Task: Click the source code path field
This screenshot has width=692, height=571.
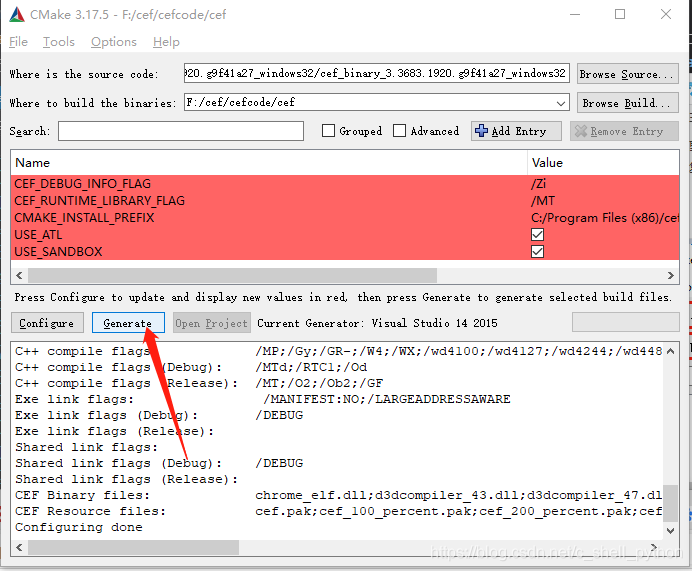Action: (x=376, y=73)
